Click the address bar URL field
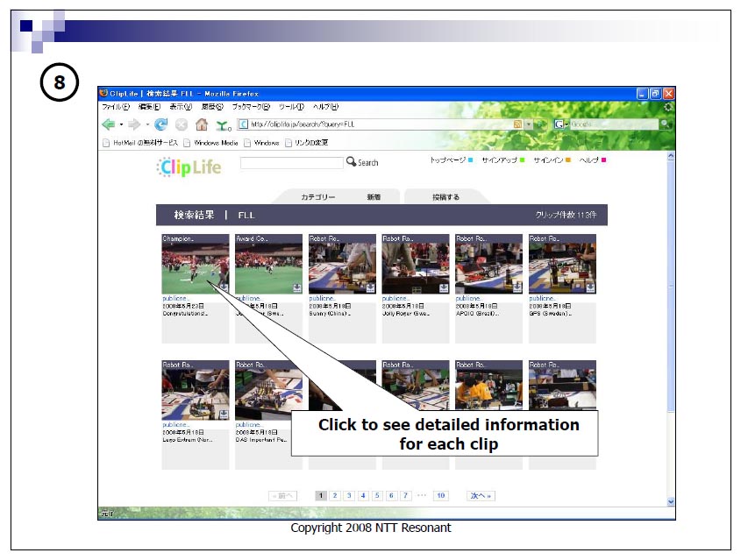The height and width of the screenshot is (560, 741). click(381, 124)
